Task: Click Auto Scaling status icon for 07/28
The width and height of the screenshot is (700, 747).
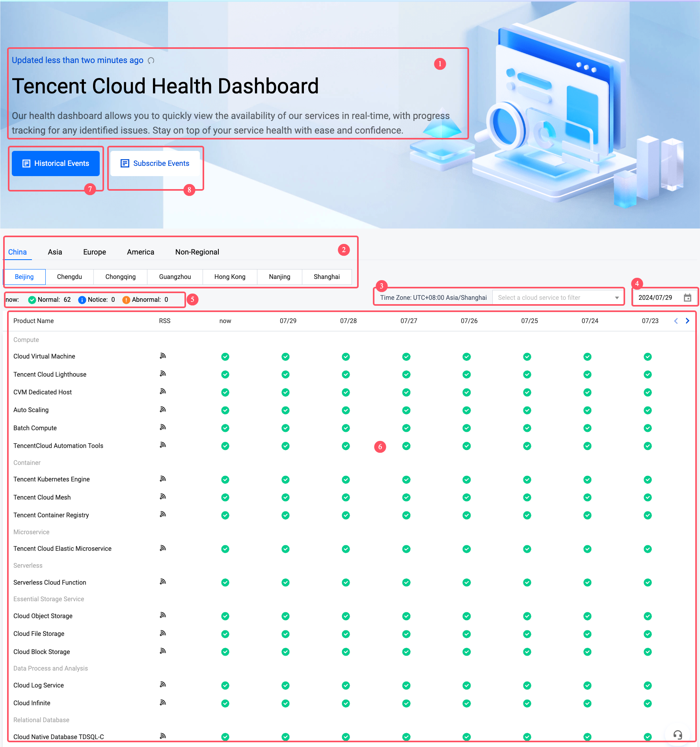Action: (x=346, y=410)
